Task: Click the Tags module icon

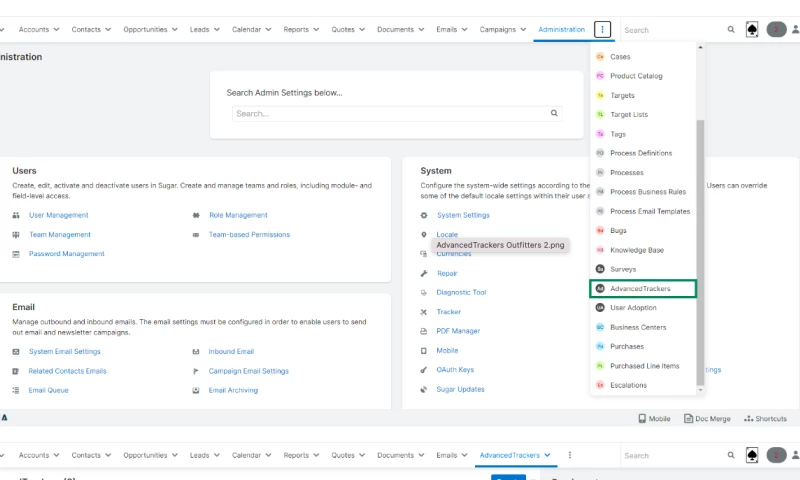Action: 600,134
